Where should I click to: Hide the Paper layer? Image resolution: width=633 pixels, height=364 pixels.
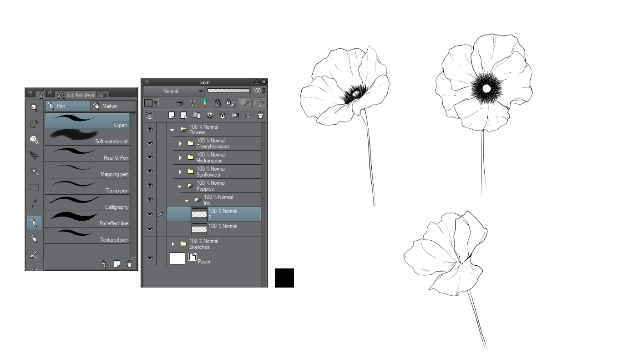150,258
